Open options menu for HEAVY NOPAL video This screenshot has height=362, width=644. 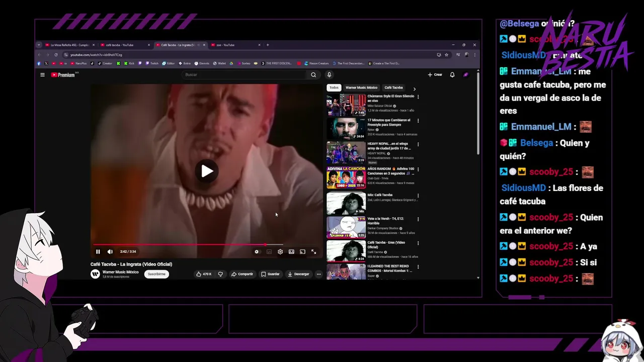click(x=418, y=144)
